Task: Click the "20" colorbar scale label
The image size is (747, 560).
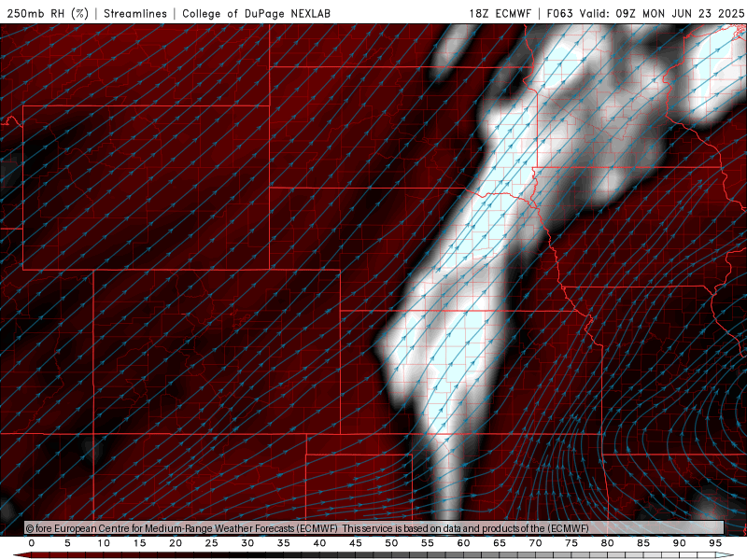Action: (x=176, y=543)
